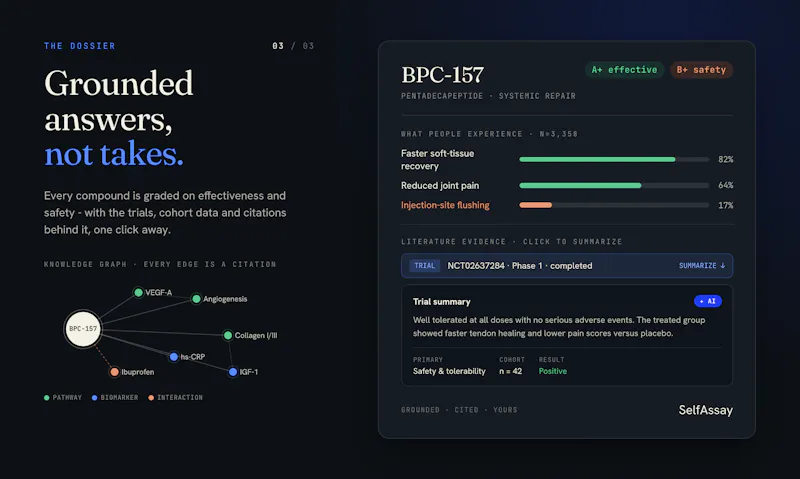Screen dimensions: 800x479
Task: Click the 17% value
Action: (726, 206)
